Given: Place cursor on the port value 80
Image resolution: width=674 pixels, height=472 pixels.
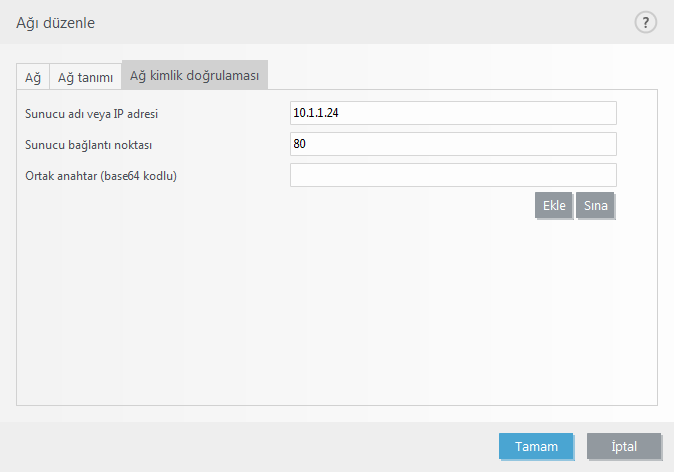Looking at the screenshot, I should point(300,144).
